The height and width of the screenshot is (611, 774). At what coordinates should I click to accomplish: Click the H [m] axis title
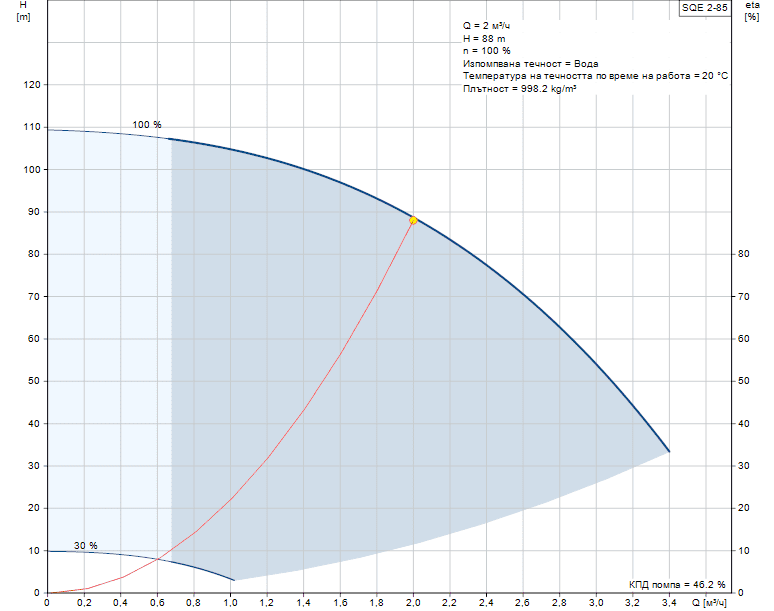23,11
